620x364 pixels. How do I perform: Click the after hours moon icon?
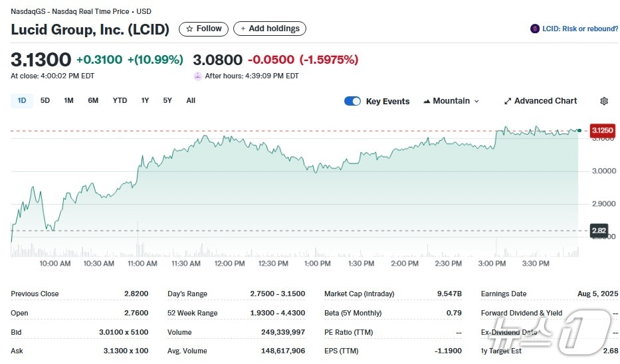click(x=197, y=76)
